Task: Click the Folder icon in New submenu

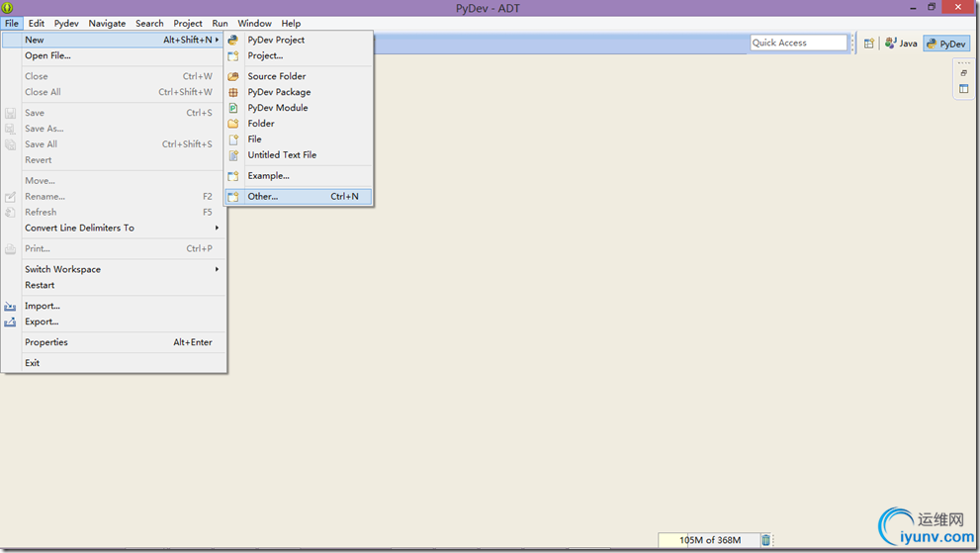Action: tap(233, 124)
